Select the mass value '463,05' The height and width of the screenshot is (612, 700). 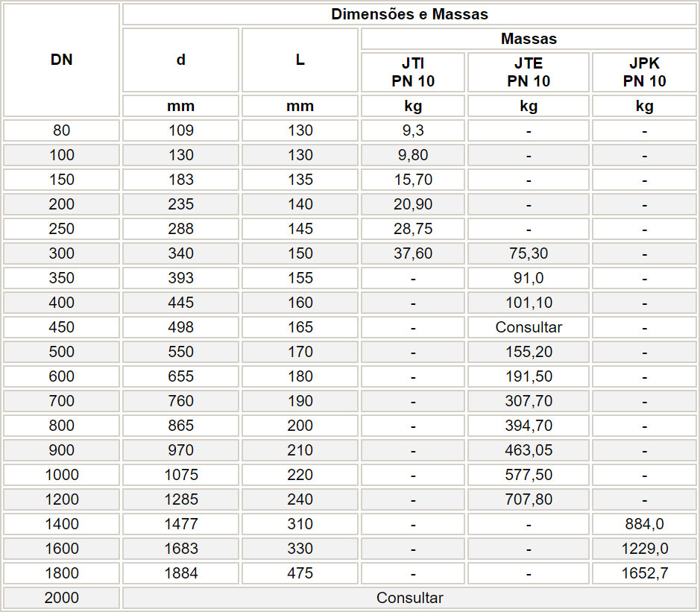pyautogui.click(x=529, y=449)
